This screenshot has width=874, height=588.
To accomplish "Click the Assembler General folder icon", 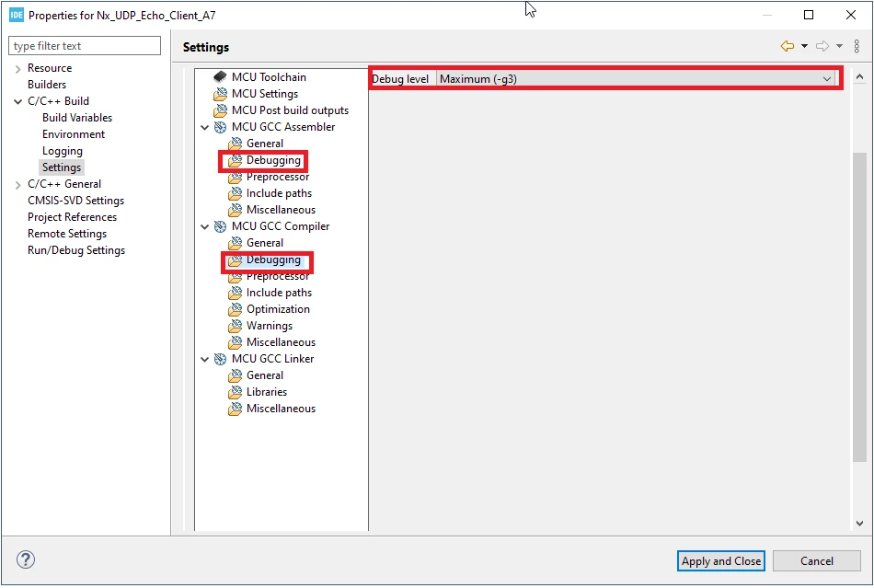I will pyautogui.click(x=236, y=144).
